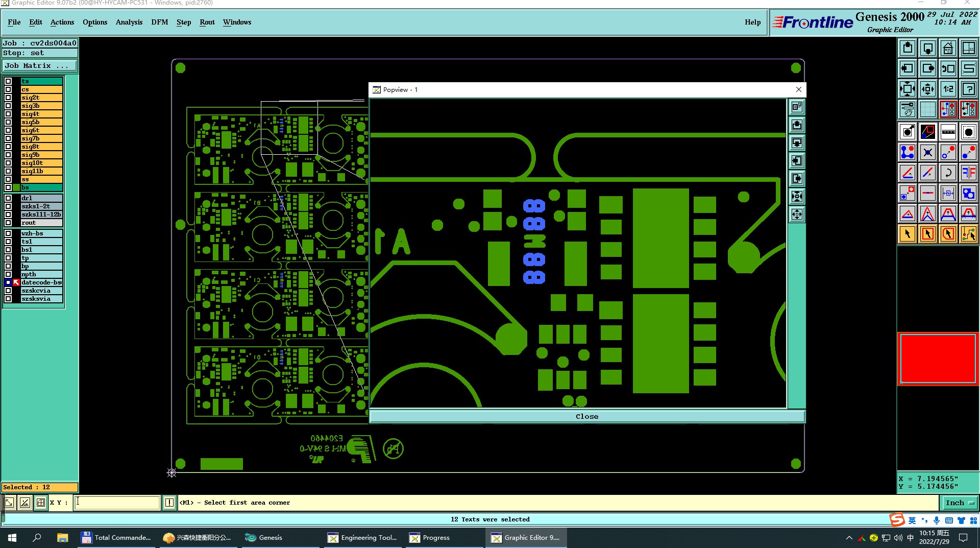Select the polygon selection arrow tool
Image resolution: width=980 pixels, height=548 pixels.
948,234
